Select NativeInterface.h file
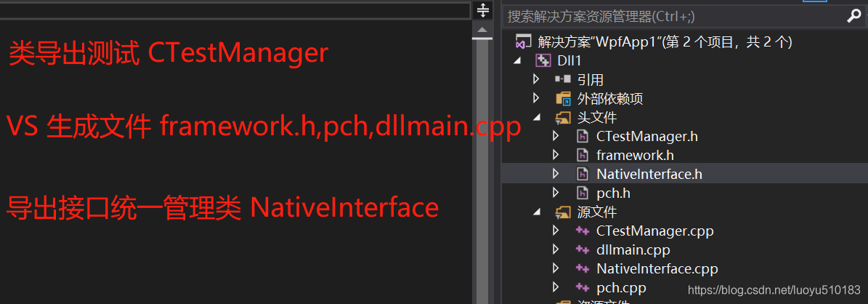 click(x=649, y=175)
